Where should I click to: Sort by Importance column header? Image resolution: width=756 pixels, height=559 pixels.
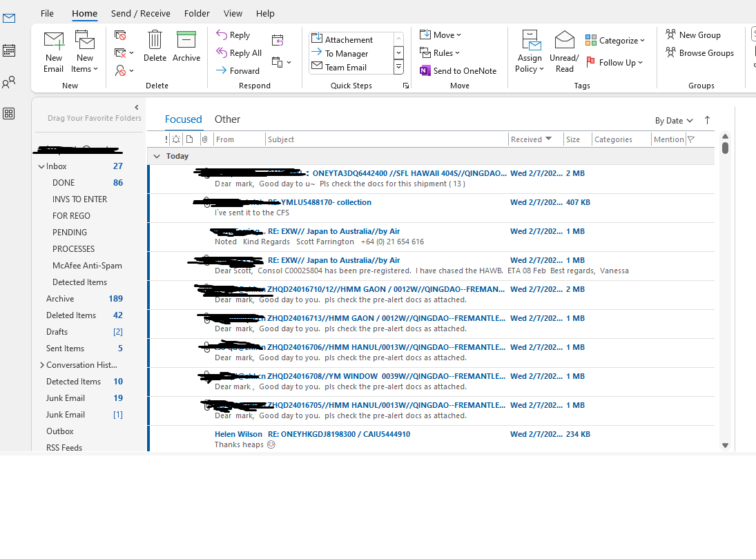[166, 139]
